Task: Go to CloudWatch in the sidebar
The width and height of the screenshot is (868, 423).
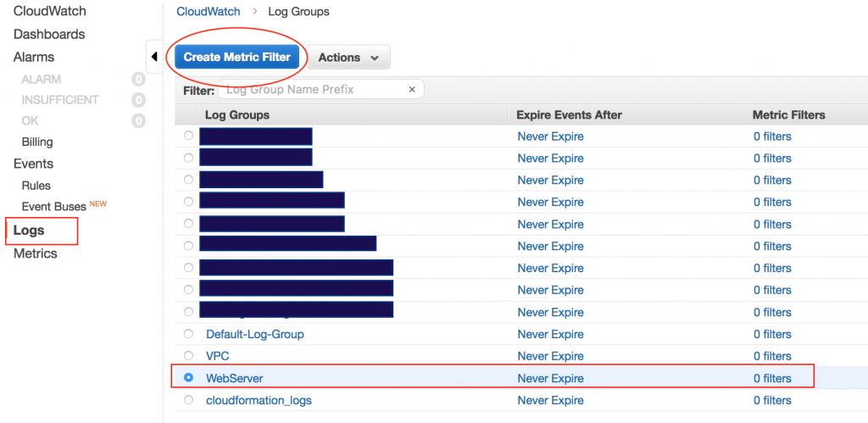Action: pos(50,11)
